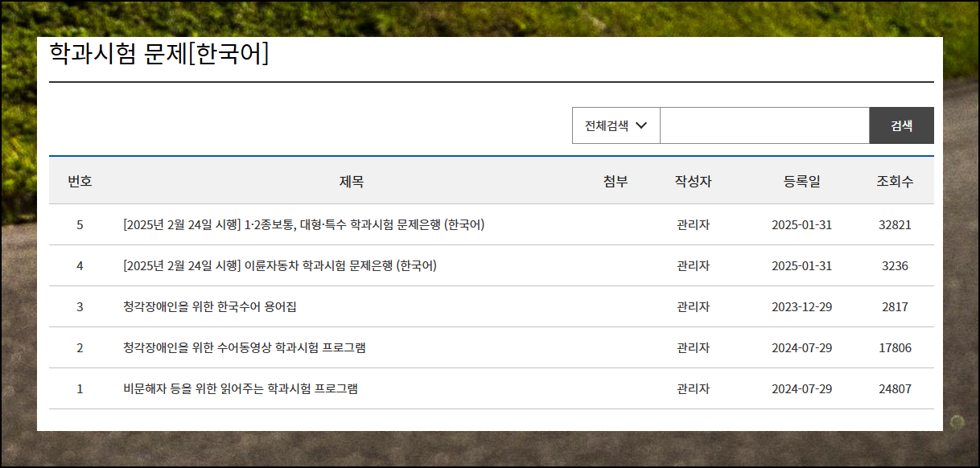Click the date 2023-12-29
This screenshot has width=980, height=468.
point(801,306)
